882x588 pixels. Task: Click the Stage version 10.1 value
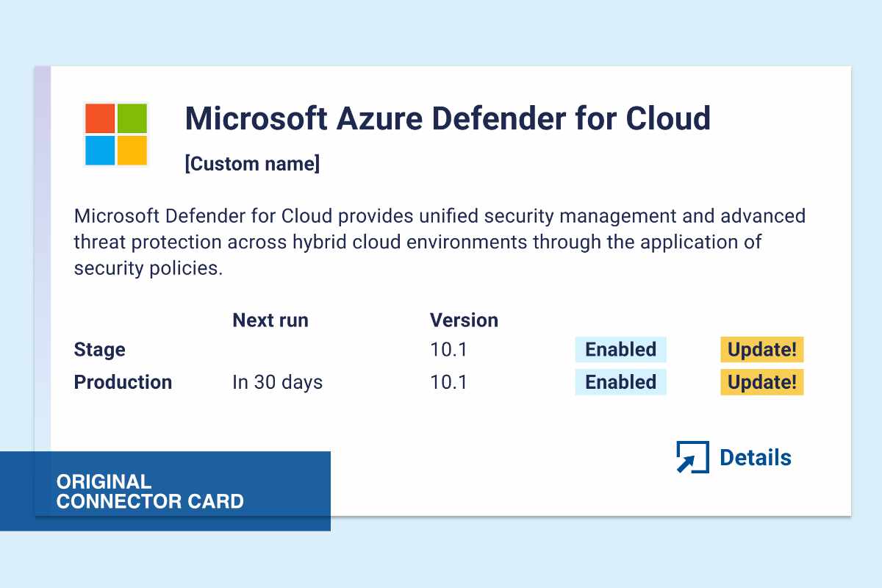448,350
